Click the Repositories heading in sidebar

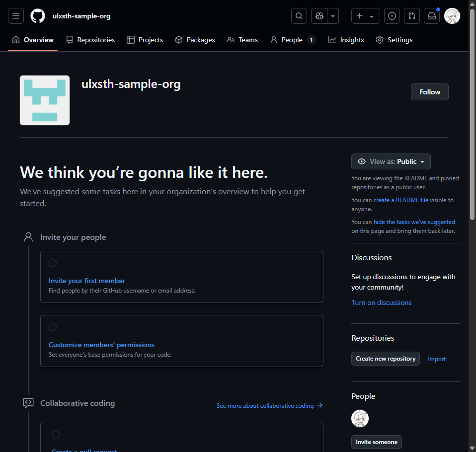(x=373, y=338)
